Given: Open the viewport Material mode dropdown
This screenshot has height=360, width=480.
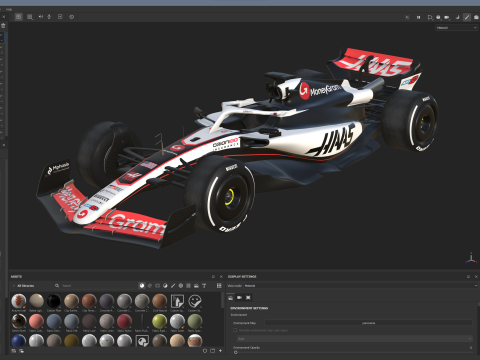Looking at the screenshot, I should point(457,28).
